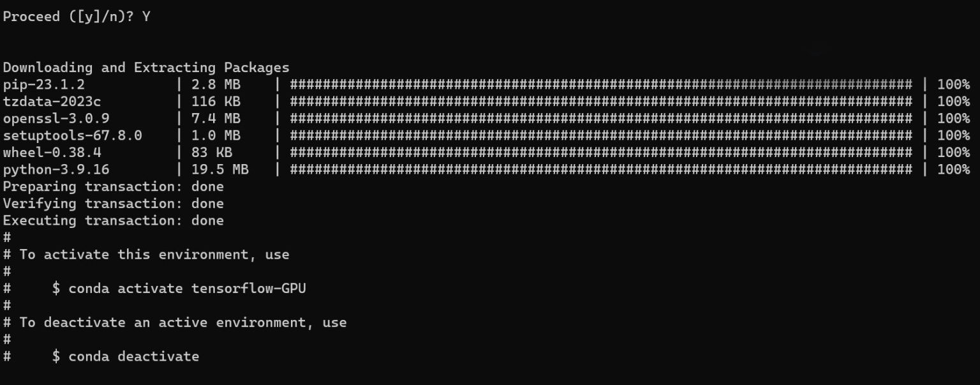The height and width of the screenshot is (385, 980).
Task: Click the wheel-0.38.4 package name
Action: [x=52, y=153]
